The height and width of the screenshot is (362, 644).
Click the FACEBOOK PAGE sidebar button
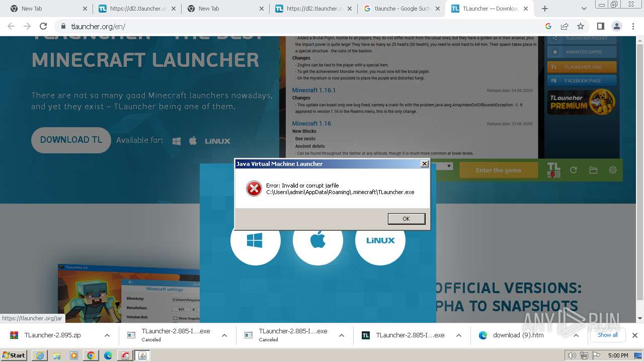tap(582, 80)
